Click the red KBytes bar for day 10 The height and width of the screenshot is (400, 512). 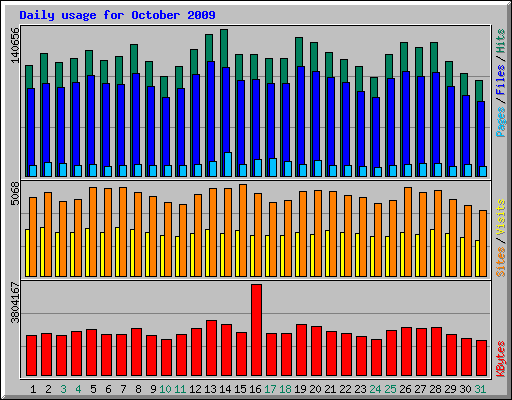tap(166, 357)
